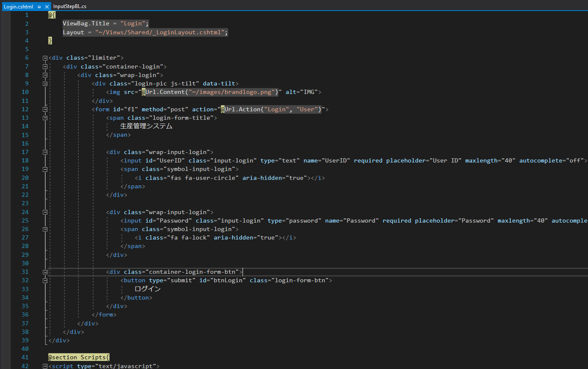The width and height of the screenshot is (588, 369).
Task: Collapse the form id="f1" block
Action: click(x=45, y=109)
